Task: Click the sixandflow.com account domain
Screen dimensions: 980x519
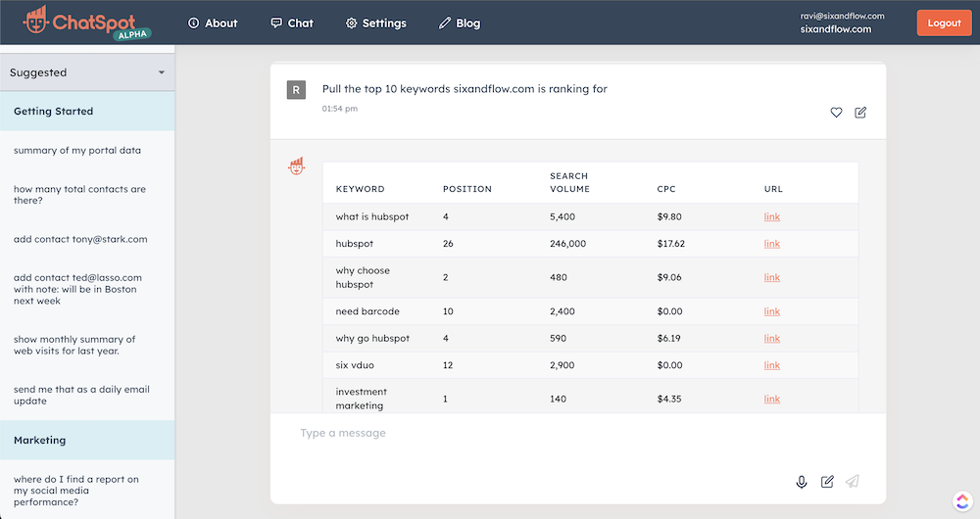Action: [836, 28]
